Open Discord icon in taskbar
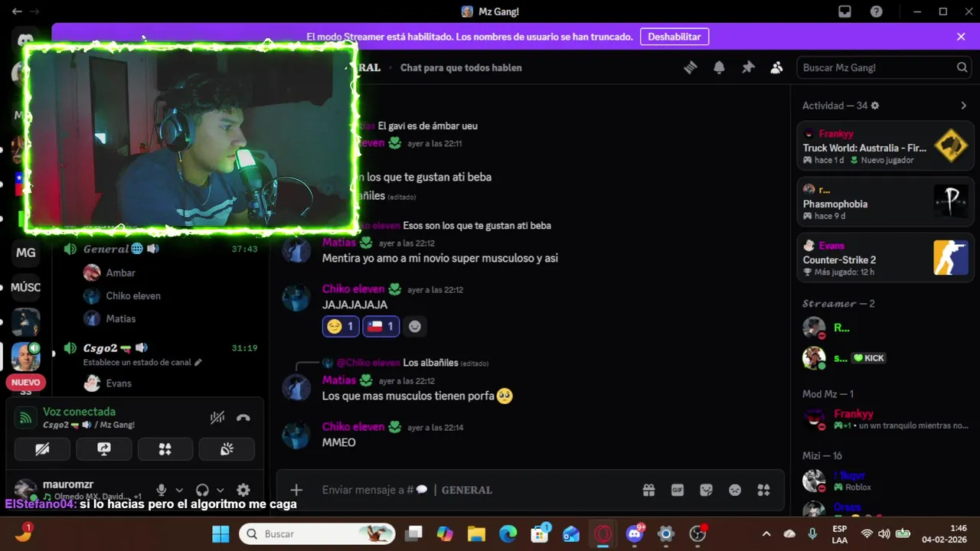Image resolution: width=980 pixels, height=551 pixels. (x=635, y=533)
